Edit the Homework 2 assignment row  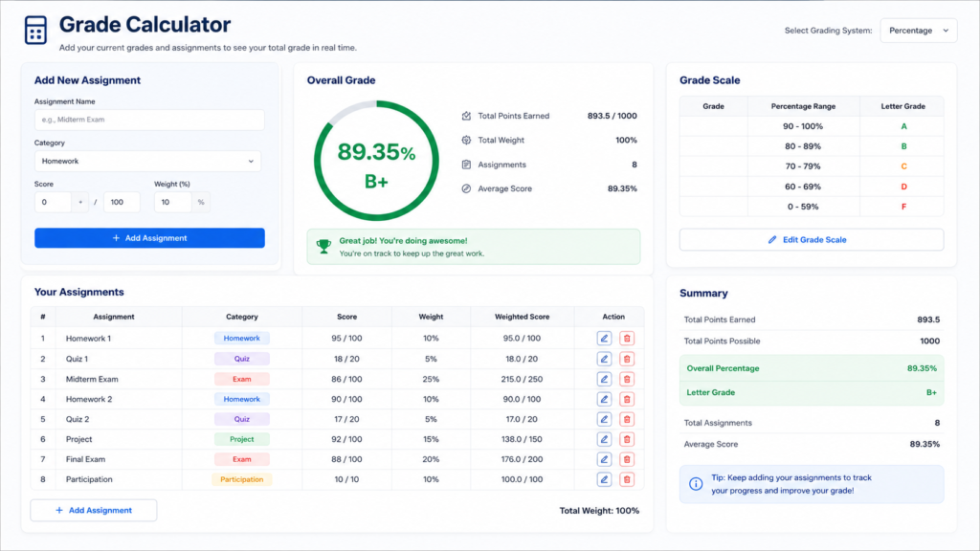[x=604, y=399]
